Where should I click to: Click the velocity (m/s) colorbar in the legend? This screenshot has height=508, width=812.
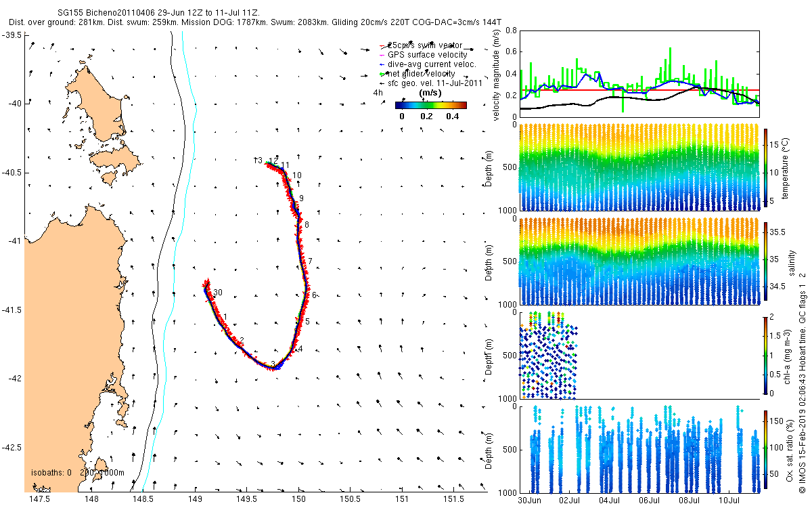431,105
